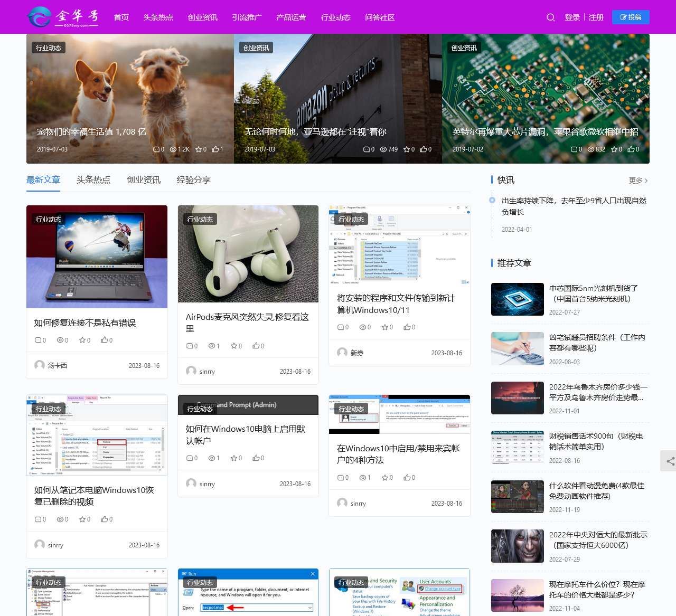Switch to 头条热点 article tab

(x=93, y=180)
